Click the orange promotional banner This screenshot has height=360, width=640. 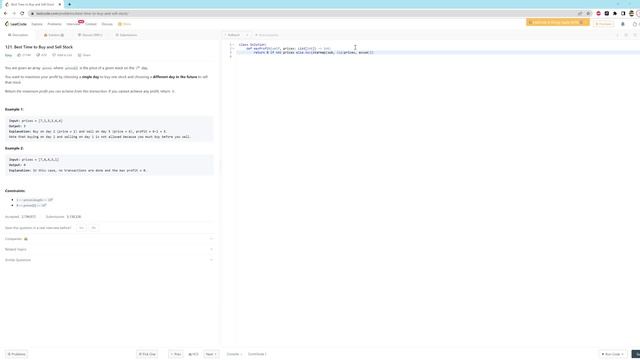tap(557, 22)
